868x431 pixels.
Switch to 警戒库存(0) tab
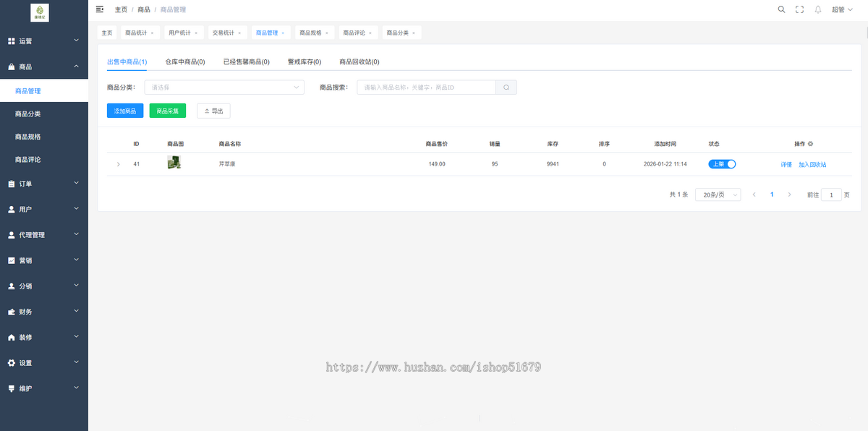(x=305, y=62)
